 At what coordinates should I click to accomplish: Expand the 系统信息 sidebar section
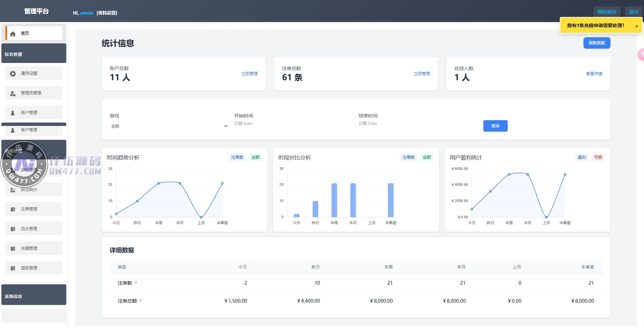(34, 296)
